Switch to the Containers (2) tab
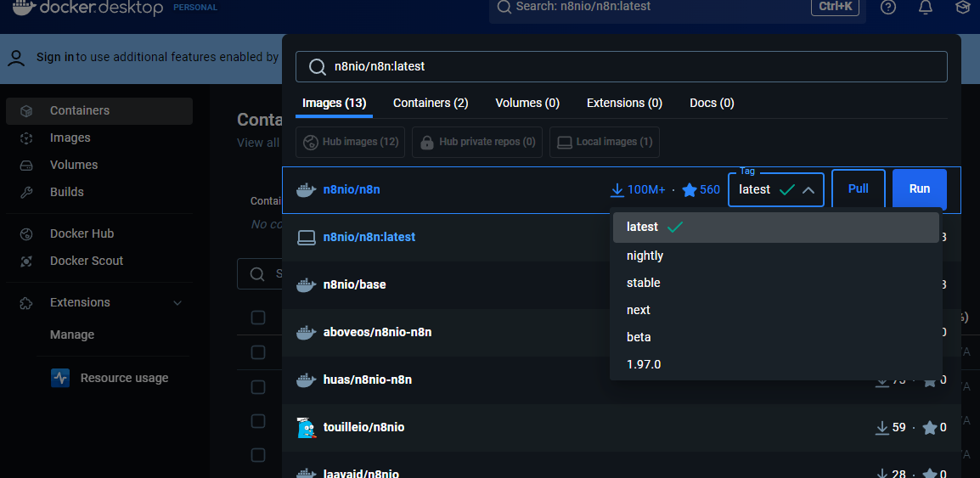This screenshot has width=980, height=478. [x=431, y=103]
